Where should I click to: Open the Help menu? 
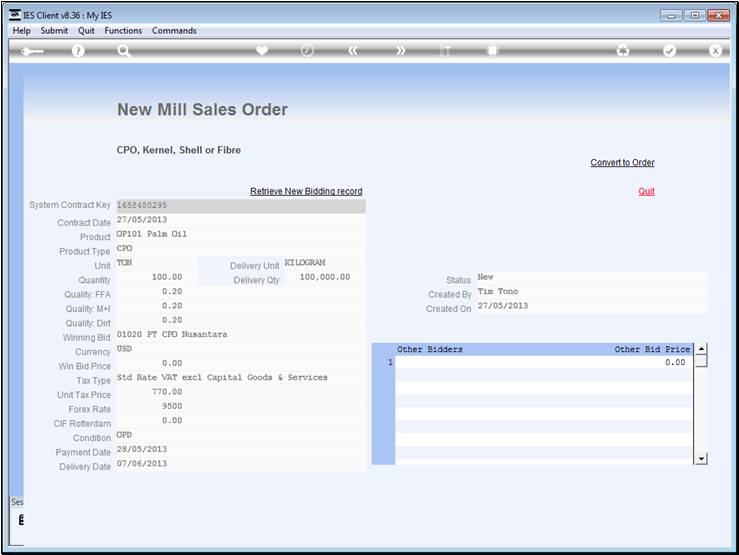click(x=21, y=31)
